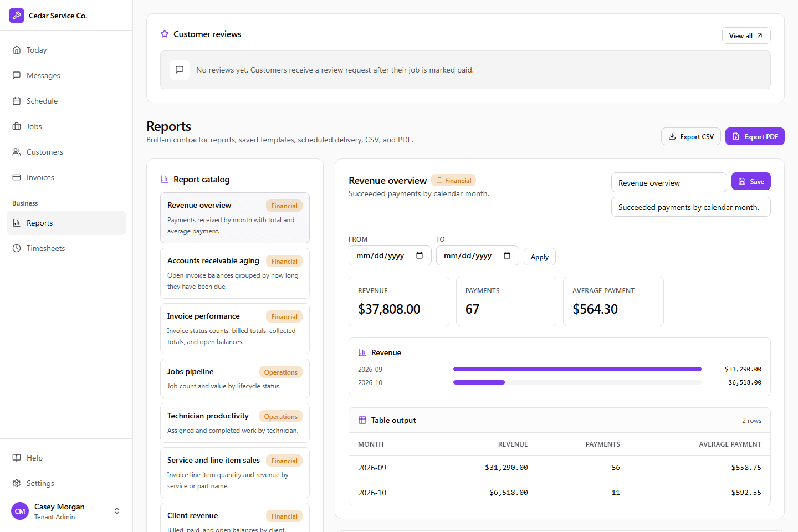The image size is (798, 532).
Task: Click the 67 payments stat value
Action: (x=472, y=309)
